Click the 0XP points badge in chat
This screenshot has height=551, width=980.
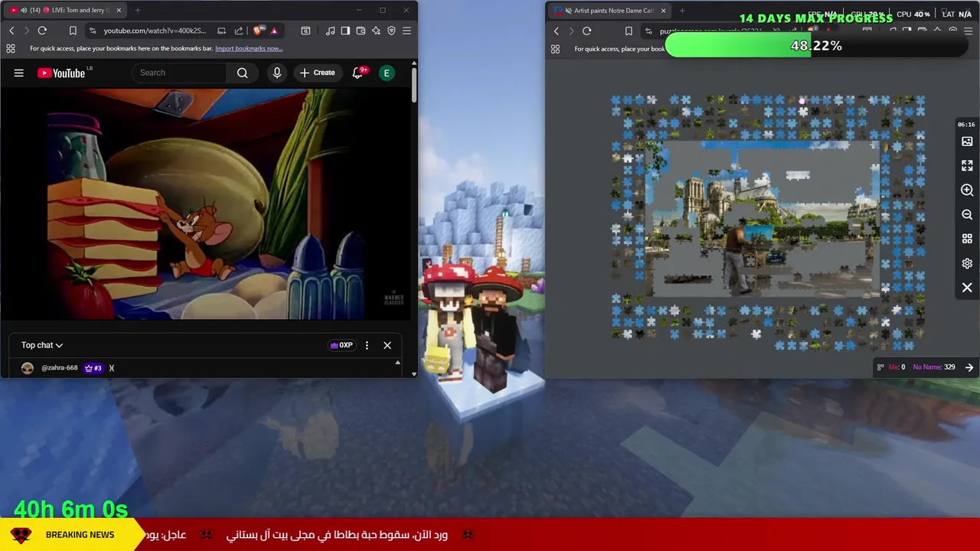click(x=341, y=345)
